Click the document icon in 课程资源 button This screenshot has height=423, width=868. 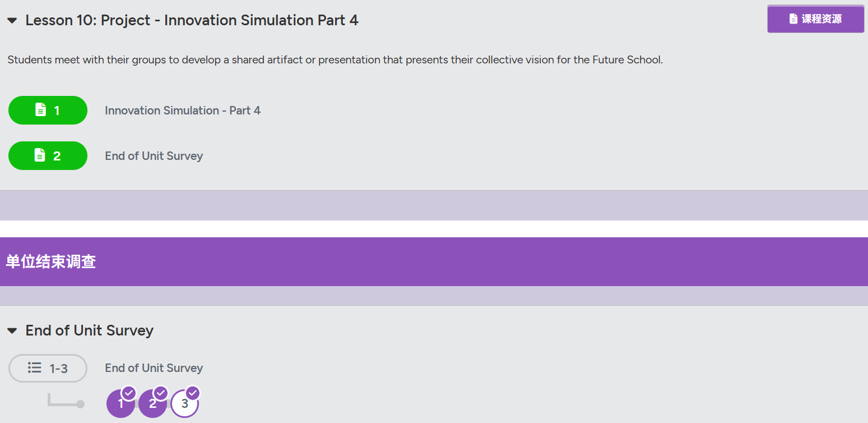click(793, 19)
